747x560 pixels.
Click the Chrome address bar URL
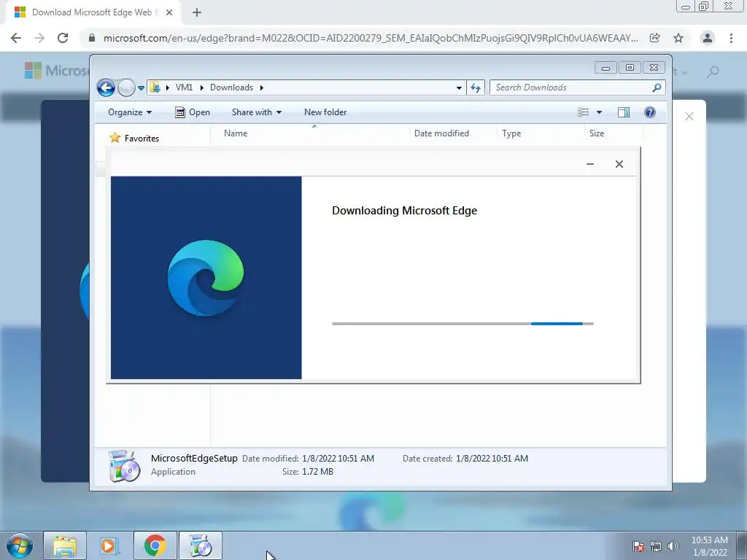click(371, 38)
